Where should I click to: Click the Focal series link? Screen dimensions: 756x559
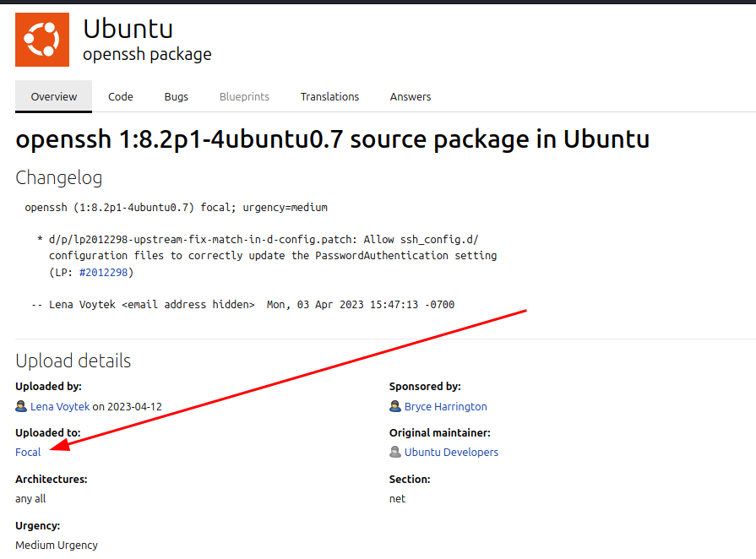(x=28, y=453)
